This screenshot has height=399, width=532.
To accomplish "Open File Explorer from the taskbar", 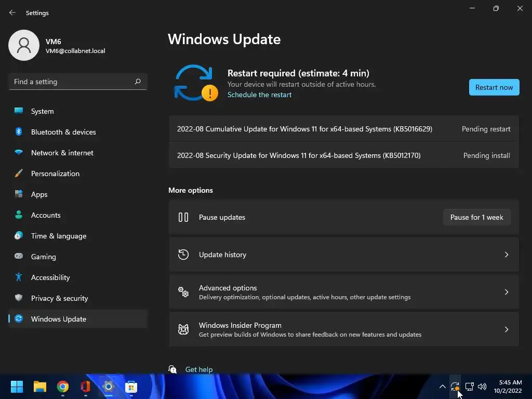I will 39,387.
